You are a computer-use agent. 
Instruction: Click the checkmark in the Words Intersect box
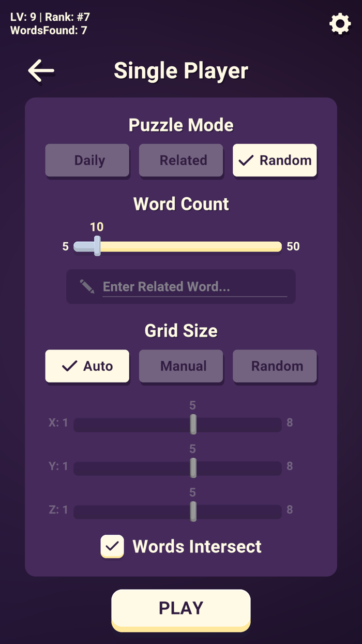(x=112, y=546)
